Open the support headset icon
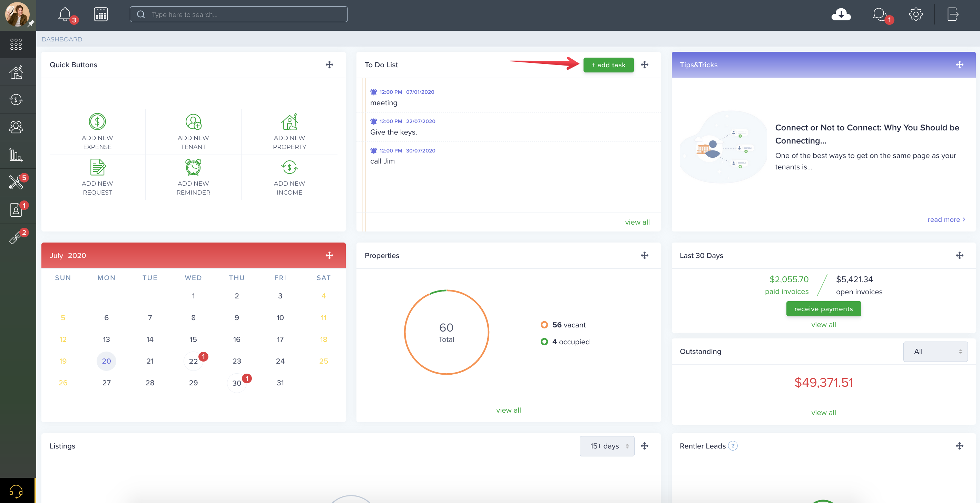The width and height of the screenshot is (980, 503). pyautogui.click(x=16, y=491)
